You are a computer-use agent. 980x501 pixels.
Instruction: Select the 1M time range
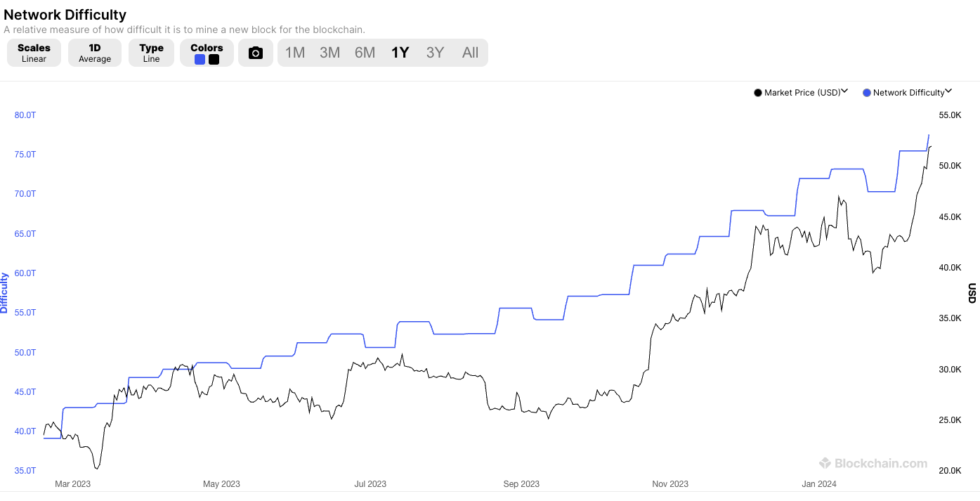point(295,53)
